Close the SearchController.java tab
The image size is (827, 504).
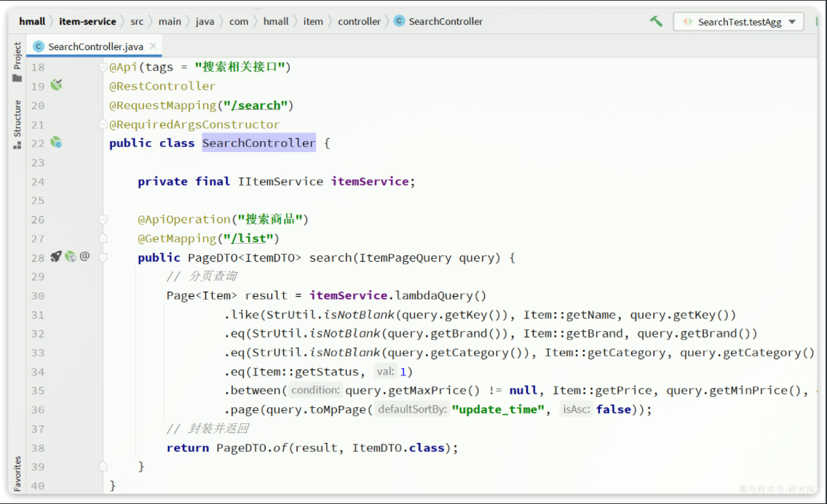[153, 46]
